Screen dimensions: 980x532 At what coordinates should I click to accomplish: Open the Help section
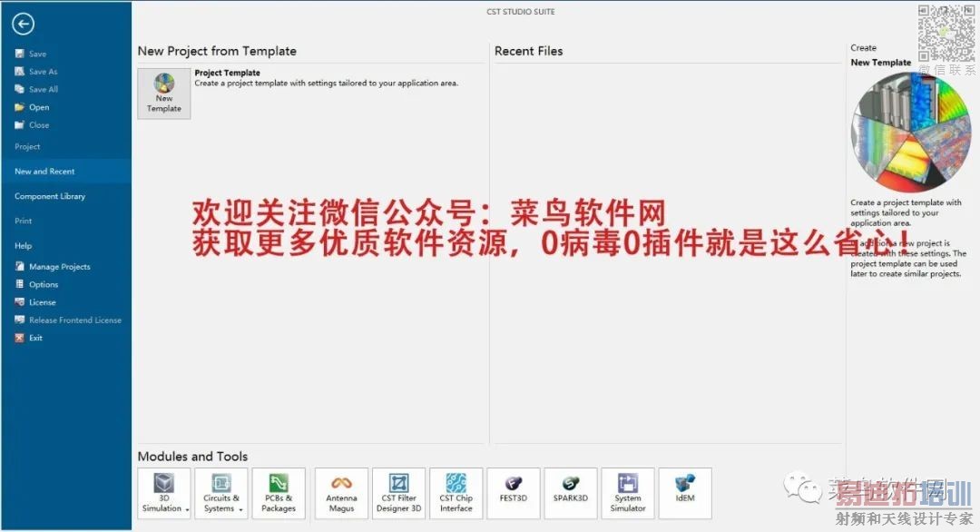[23, 246]
